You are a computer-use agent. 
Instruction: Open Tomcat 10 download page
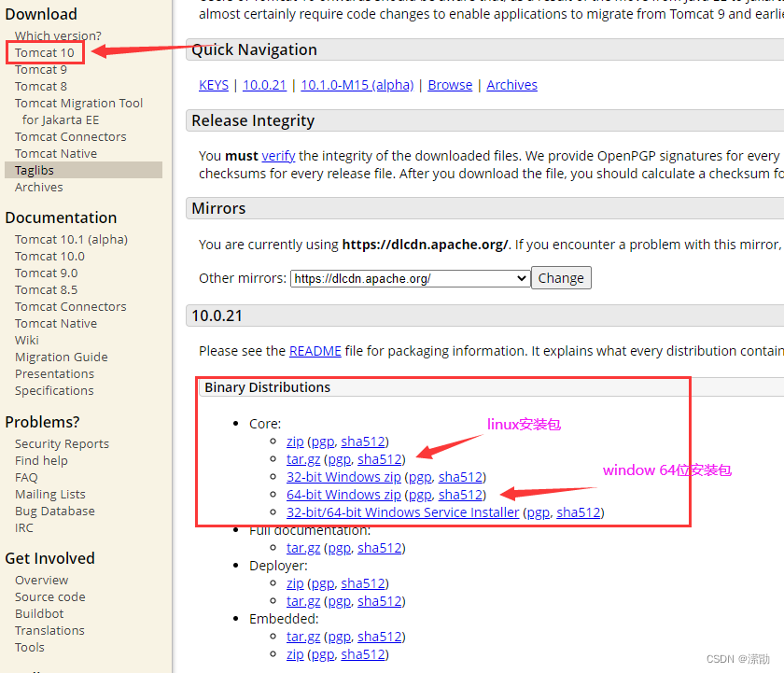pyautogui.click(x=45, y=52)
